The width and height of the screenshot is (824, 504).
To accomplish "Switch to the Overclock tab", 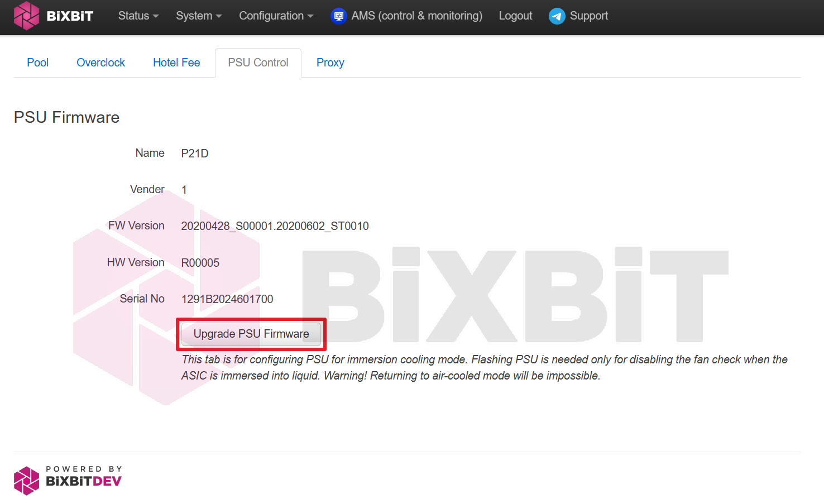I will (x=100, y=63).
